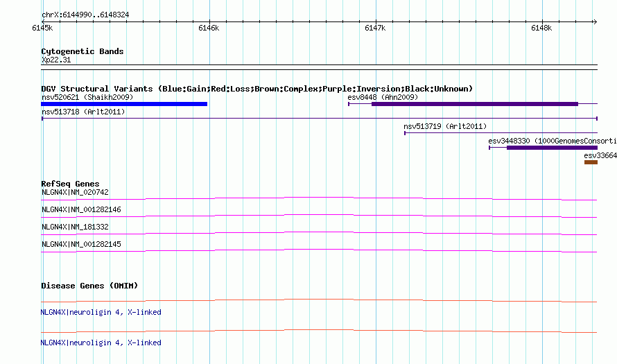Click the 6147k ruler tick label
Screen dimensions: 617x364
pyautogui.click(x=375, y=28)
